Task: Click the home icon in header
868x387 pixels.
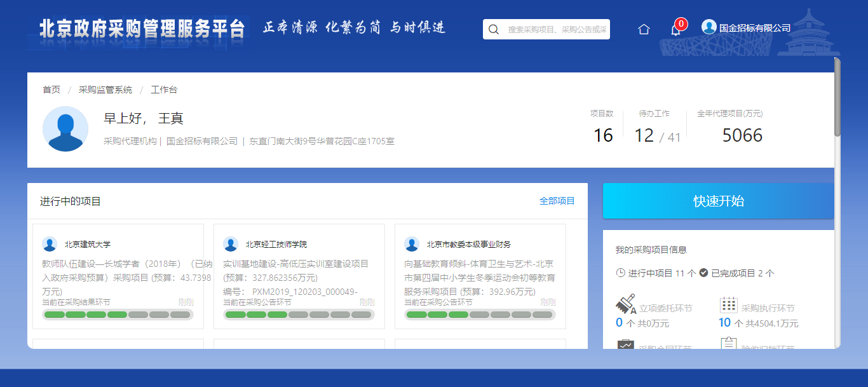Action: pos(644,29)
